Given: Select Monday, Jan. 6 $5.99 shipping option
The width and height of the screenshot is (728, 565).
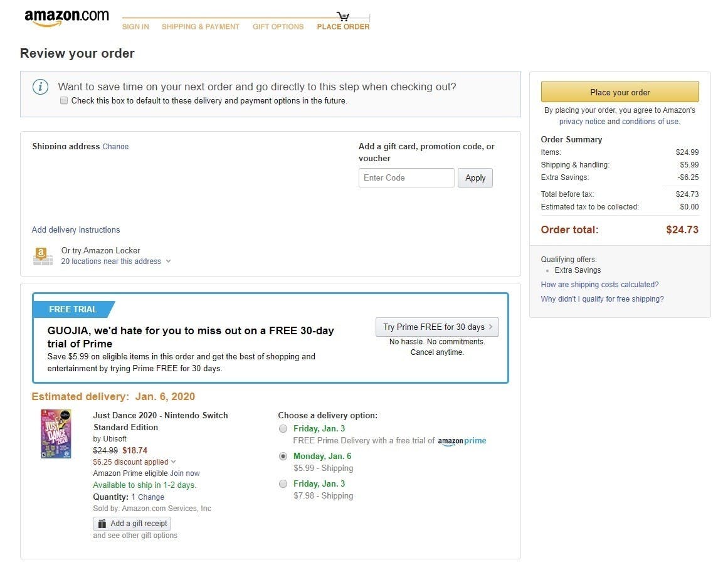Looking at the screenshot, I should tap(283, 457).
